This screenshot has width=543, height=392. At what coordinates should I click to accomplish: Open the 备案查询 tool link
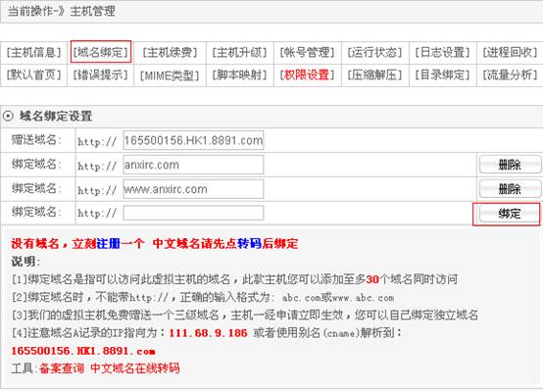[62, 367]
